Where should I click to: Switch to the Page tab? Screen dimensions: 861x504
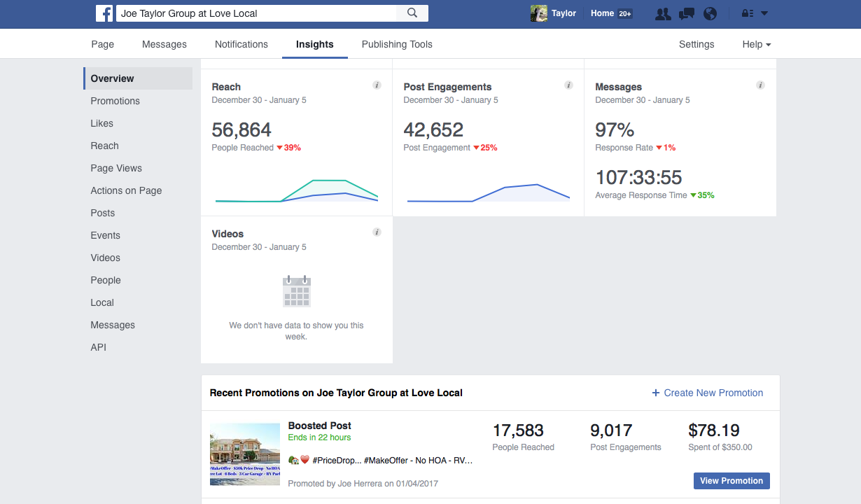102,44
